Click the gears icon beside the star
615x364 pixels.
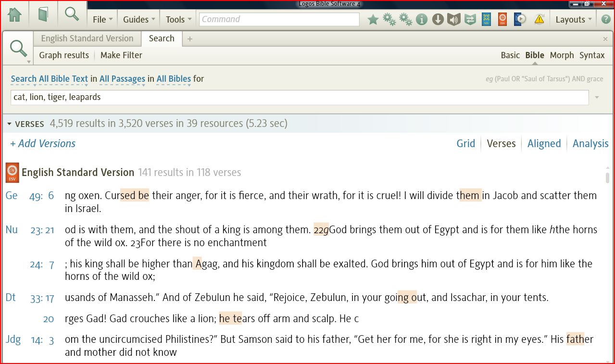(389, 19)
